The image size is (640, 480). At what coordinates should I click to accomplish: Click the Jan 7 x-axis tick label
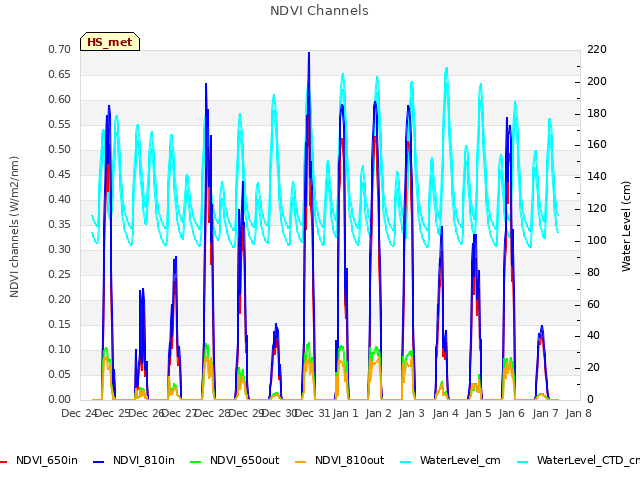pyautogui.click(x=545, y=413)
